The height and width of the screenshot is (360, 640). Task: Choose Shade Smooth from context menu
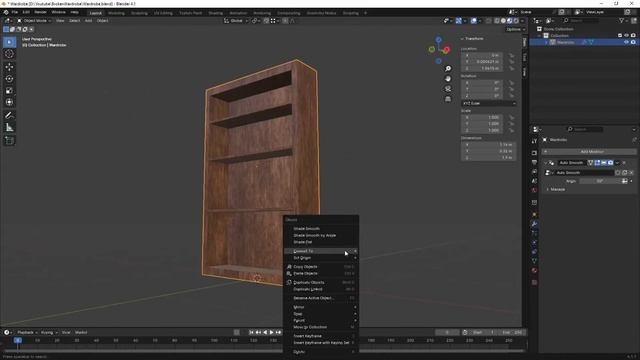click(307, 229)
